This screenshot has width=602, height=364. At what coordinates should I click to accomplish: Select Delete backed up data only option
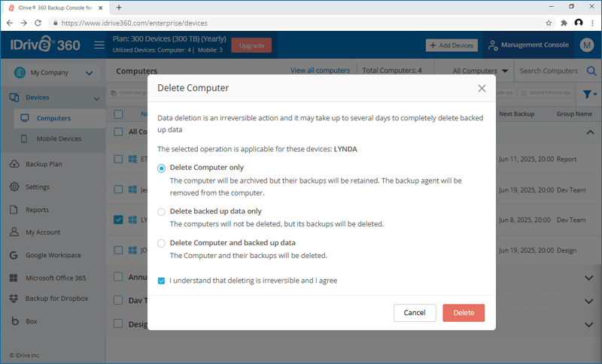(x=161, y=212)
